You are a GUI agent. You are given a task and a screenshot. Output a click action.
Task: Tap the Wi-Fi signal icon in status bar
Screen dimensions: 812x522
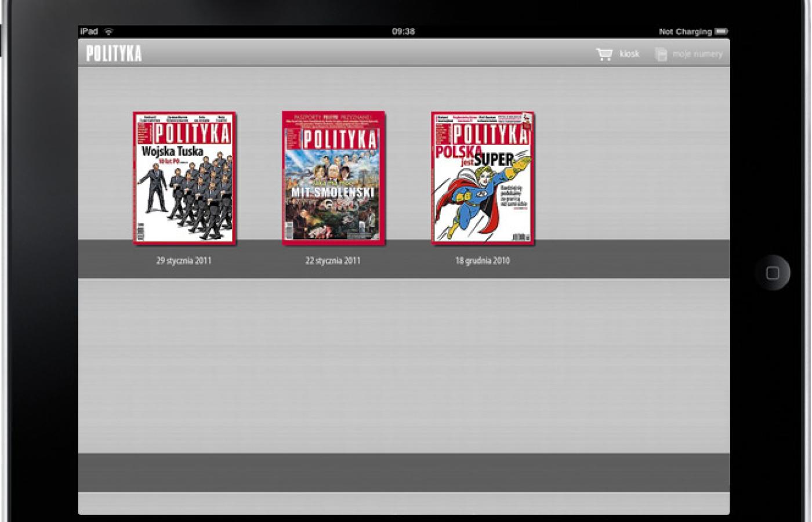click(108, 31)
